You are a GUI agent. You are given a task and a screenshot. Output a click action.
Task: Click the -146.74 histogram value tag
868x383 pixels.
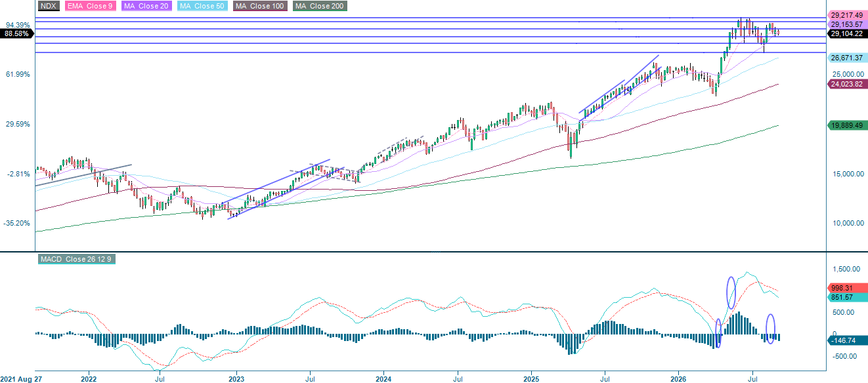tap(846, 340)
